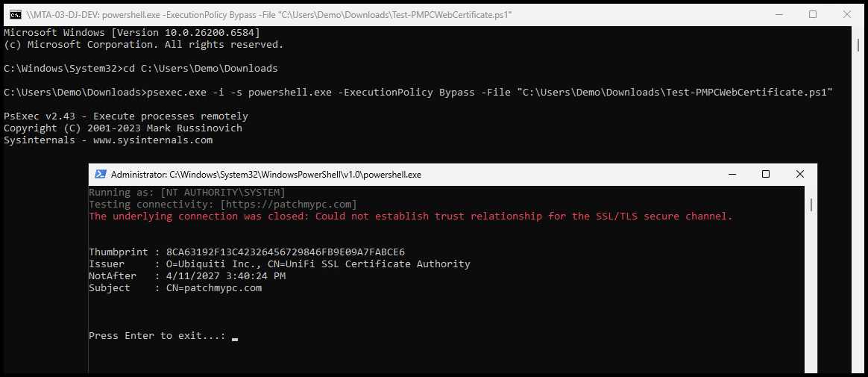Click the PowerShell window title bar text
Screen dimensions: 868x377
266,175
